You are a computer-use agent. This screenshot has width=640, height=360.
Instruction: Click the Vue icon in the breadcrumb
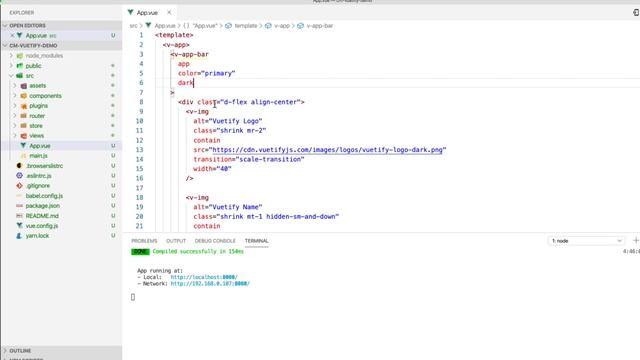point(149,25)
